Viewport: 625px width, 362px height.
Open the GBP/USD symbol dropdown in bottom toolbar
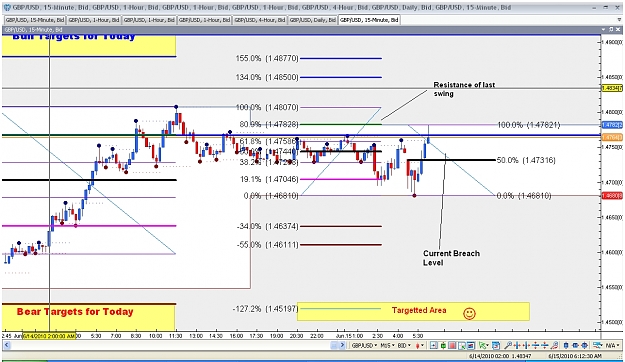pyautogui.click(x=364, y=345)
